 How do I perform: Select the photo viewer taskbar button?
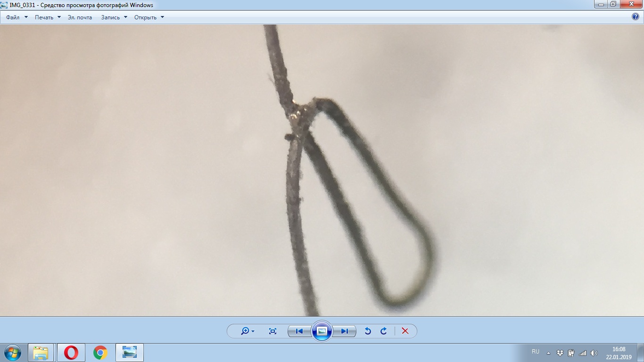(x=130, y=353)
